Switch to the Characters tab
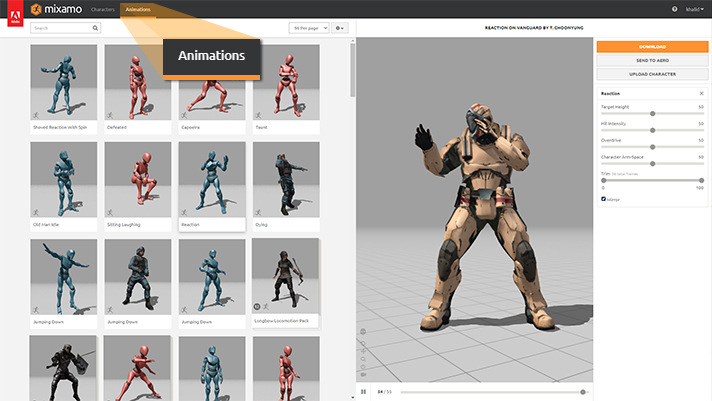 103,9
